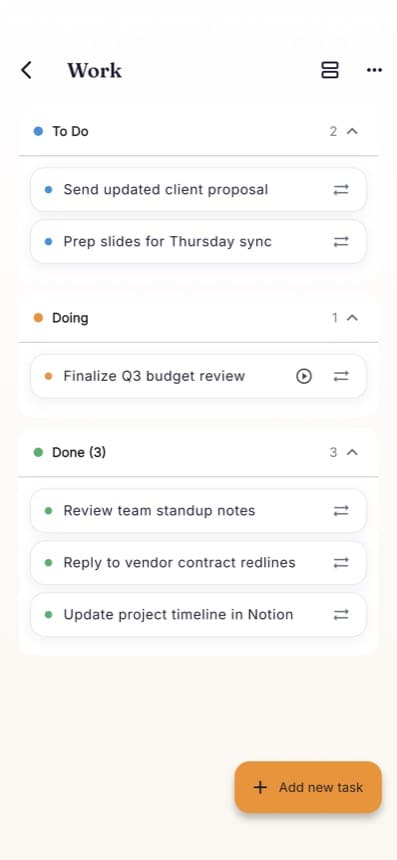Click the Add new task button

(308, 787)
